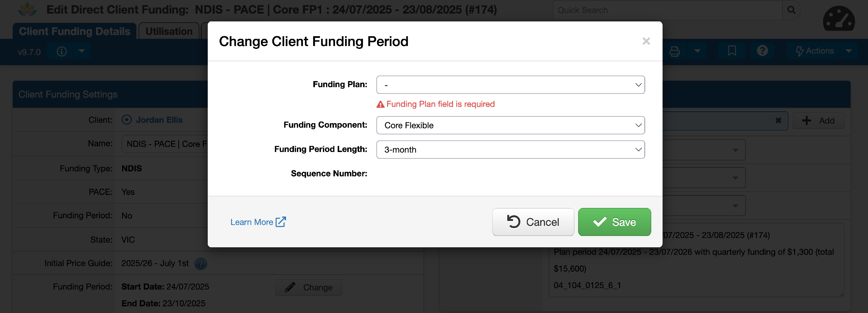Click the Quick Search magnifier icon

[x=791, y=10]
